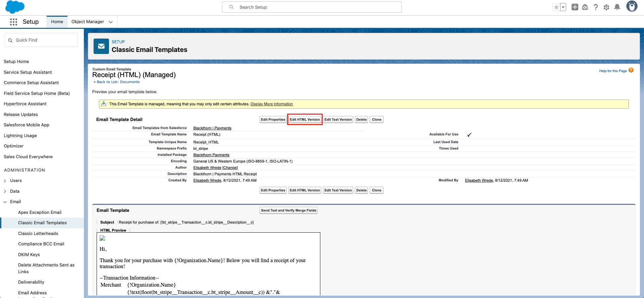This screenshot has width=644, height=298.
Task: Expand the Object Manager tab dropdown
Action: click(x=111, y=22)
